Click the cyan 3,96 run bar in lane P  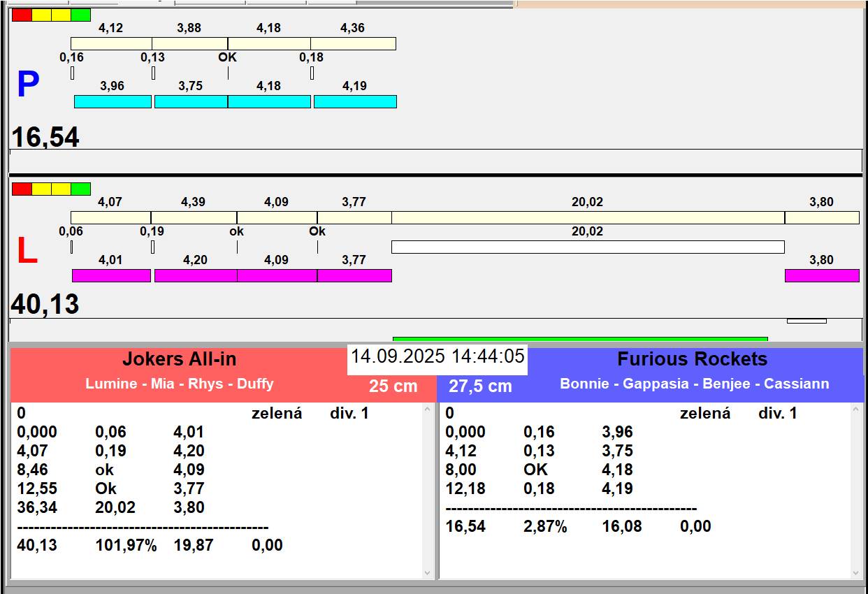point(113,102)
